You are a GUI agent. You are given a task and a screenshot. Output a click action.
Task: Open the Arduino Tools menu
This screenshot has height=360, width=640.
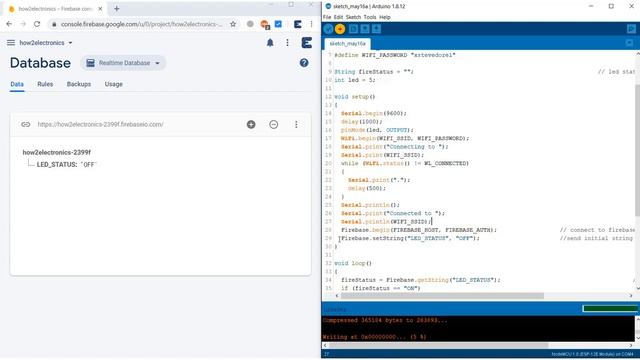[x=370, y=17]
